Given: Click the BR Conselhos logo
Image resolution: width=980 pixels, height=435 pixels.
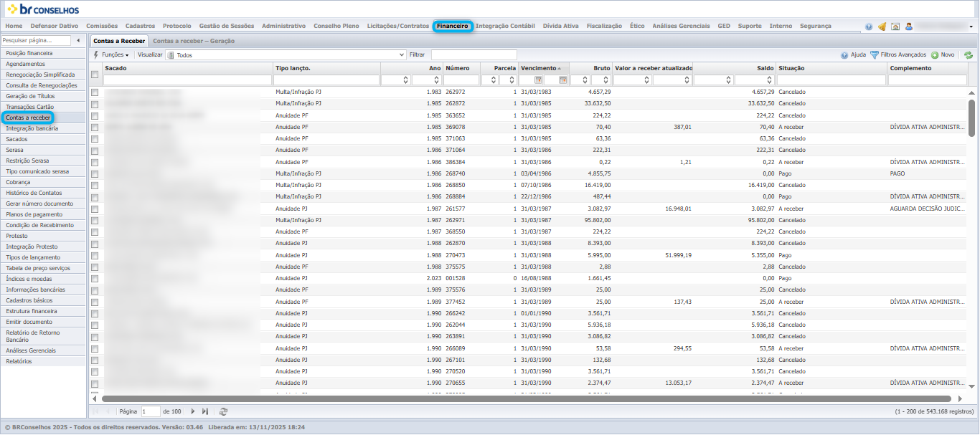Looking at the screenshot, I should [x=43, y=10].
